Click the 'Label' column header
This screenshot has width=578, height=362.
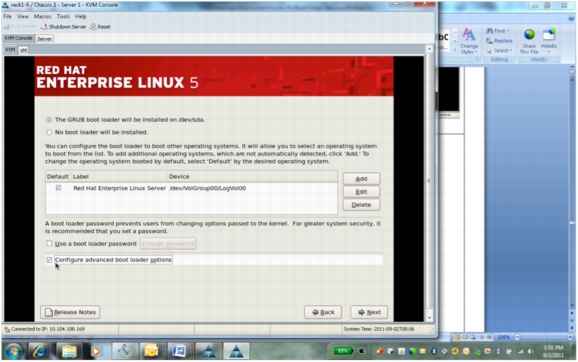coord(119,177)
